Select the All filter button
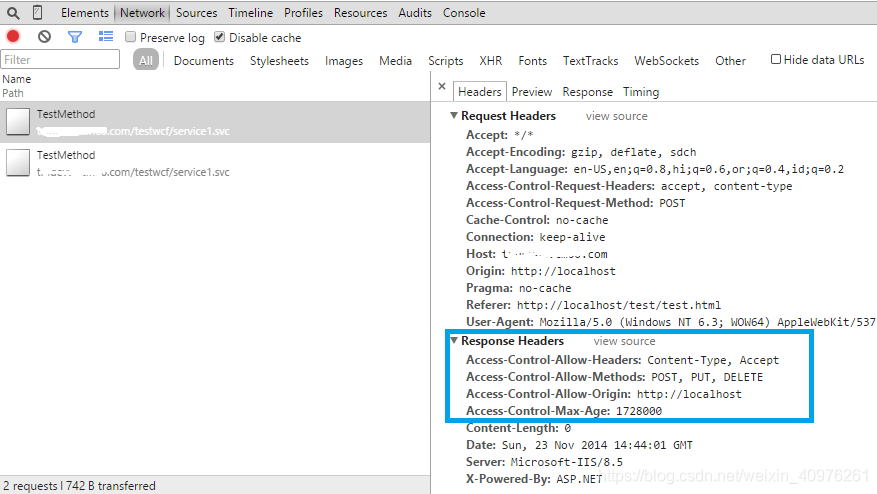Viewport: 877px width, 494px height. [x=146, y=60]
